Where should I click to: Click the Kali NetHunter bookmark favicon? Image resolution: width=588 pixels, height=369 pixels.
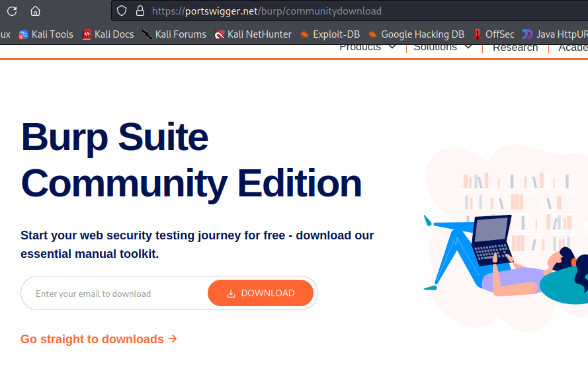click(x=219, y=35)
